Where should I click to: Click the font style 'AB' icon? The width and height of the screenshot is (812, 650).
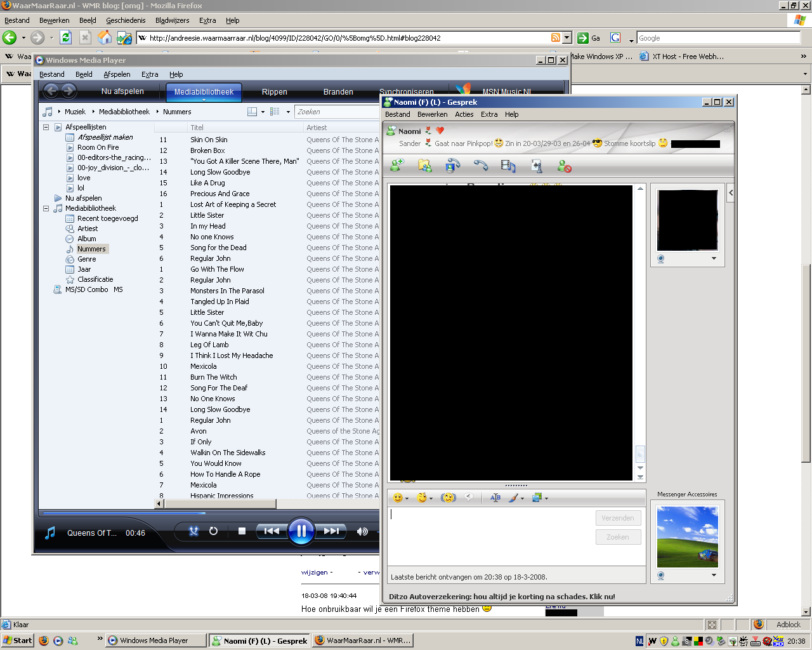pyautogui.click(x=495, y=498)
